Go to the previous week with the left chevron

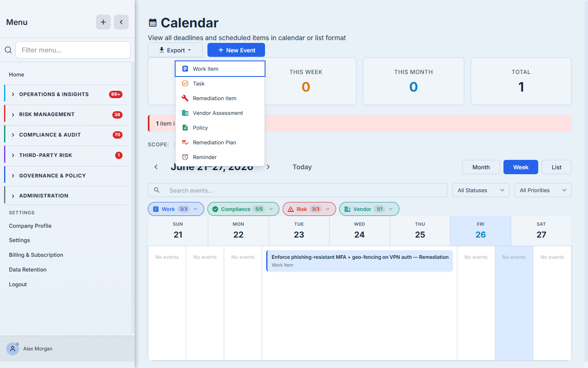click(x=156, y=167)
